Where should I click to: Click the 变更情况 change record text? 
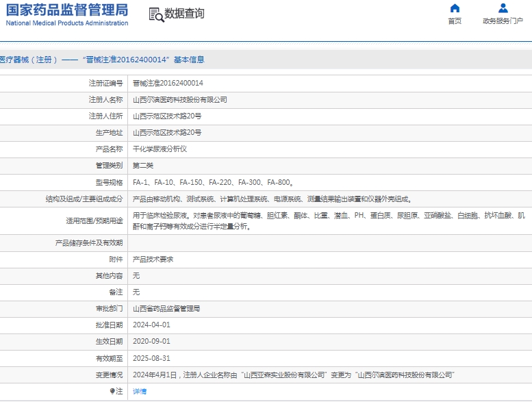(294, 375)
